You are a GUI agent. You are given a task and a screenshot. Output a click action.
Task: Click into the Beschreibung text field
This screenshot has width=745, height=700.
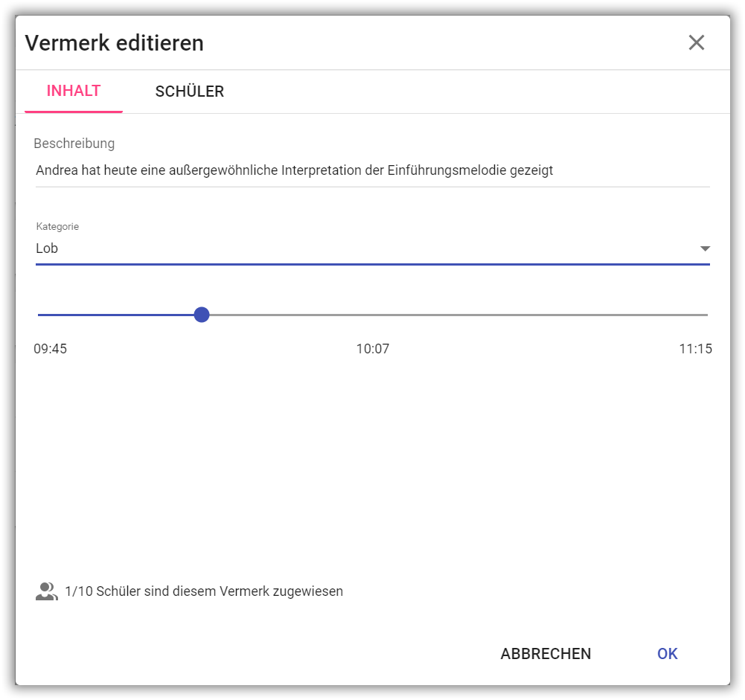pos(372,170)
